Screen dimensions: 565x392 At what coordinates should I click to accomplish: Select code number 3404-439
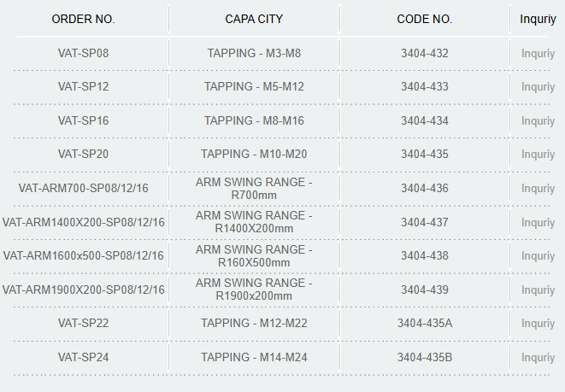click(x=425, y=290)
